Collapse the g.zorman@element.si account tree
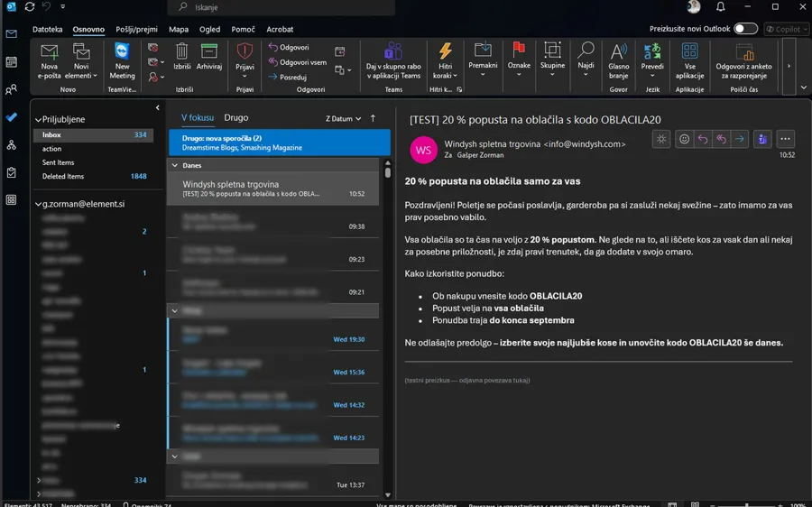This screenshot has width=812, height=507. coord(38,204)
